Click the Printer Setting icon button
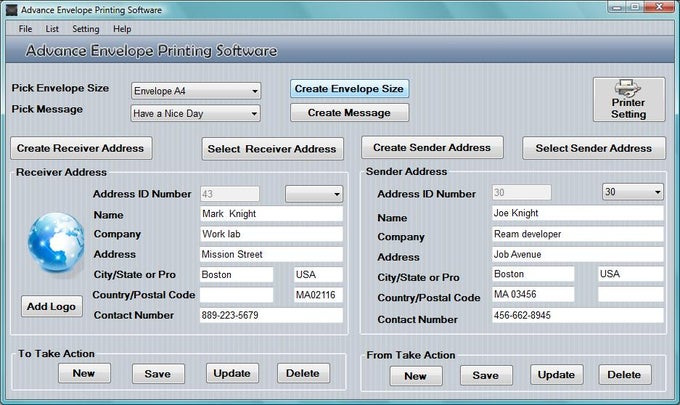The height and width of the screenshot is (405, 680). click(628, 100)
